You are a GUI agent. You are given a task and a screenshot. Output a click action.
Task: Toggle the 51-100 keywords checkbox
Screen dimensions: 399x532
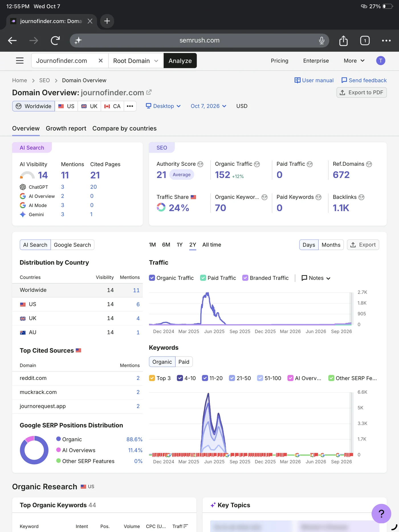pos(260,378)
